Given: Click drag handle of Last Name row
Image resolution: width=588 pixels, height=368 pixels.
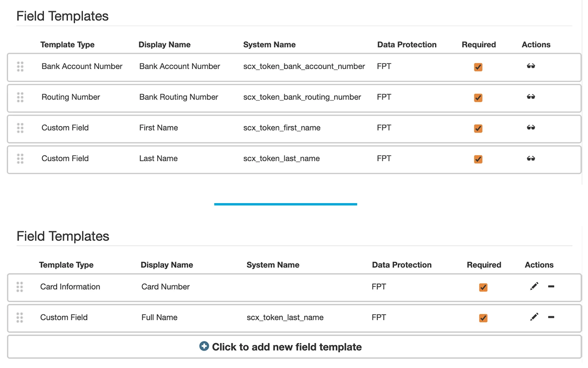Looking at the screenshot, I should coord(20,159).
